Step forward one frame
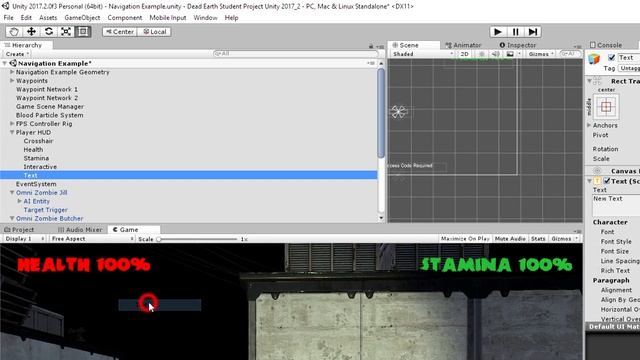The image size is (640, 360). point(533,32)
